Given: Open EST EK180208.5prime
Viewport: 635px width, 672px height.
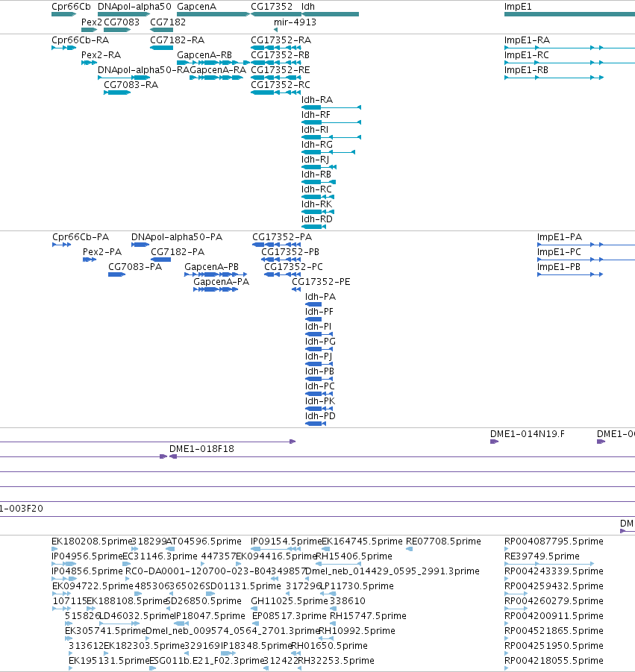Looking at the screenshot, I should tap(91, 541).
